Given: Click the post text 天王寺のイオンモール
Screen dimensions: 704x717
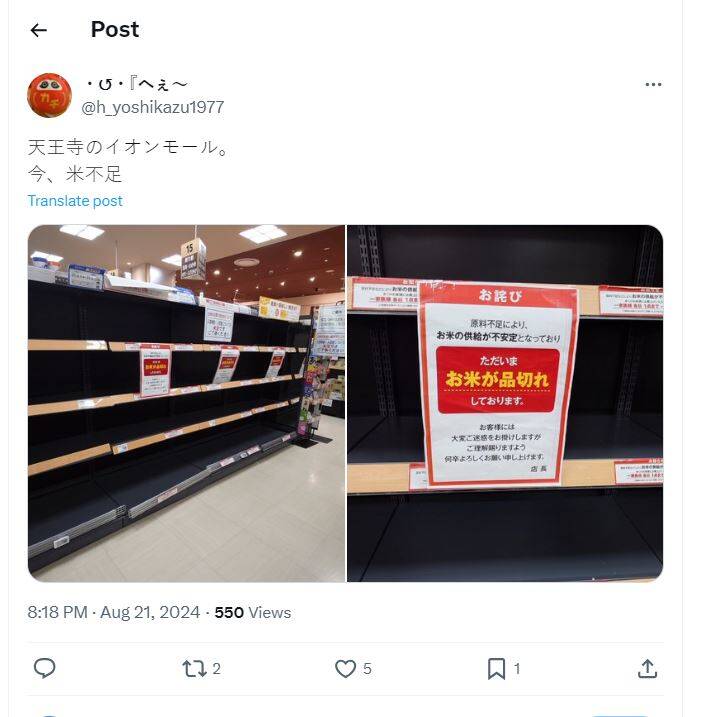Looking at the screenshot, I should coord(128,147).
